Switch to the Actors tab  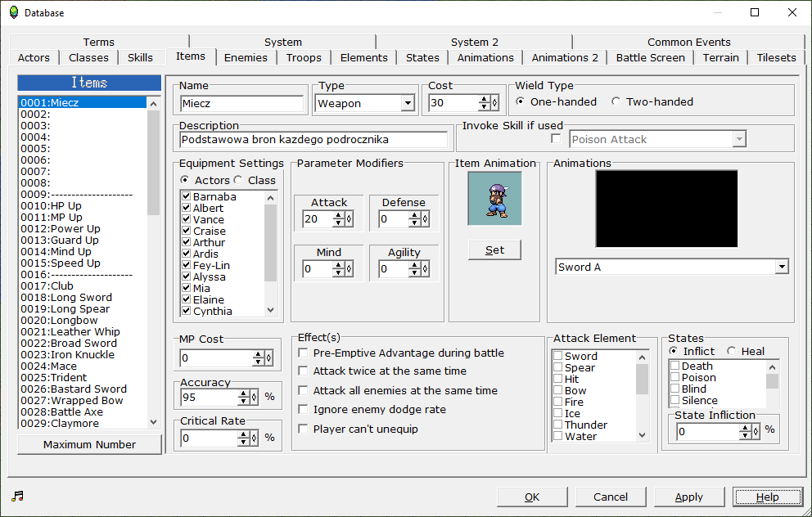point(34,57)
